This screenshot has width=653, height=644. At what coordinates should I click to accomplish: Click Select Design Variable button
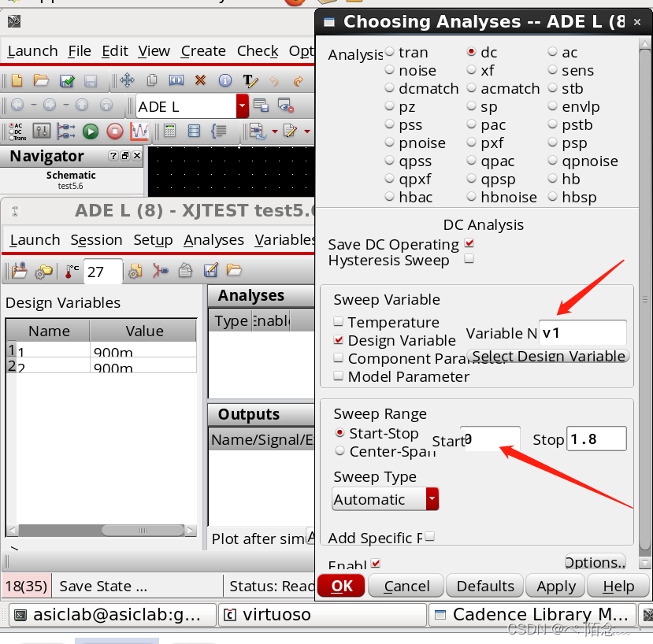tap(548, 356)
